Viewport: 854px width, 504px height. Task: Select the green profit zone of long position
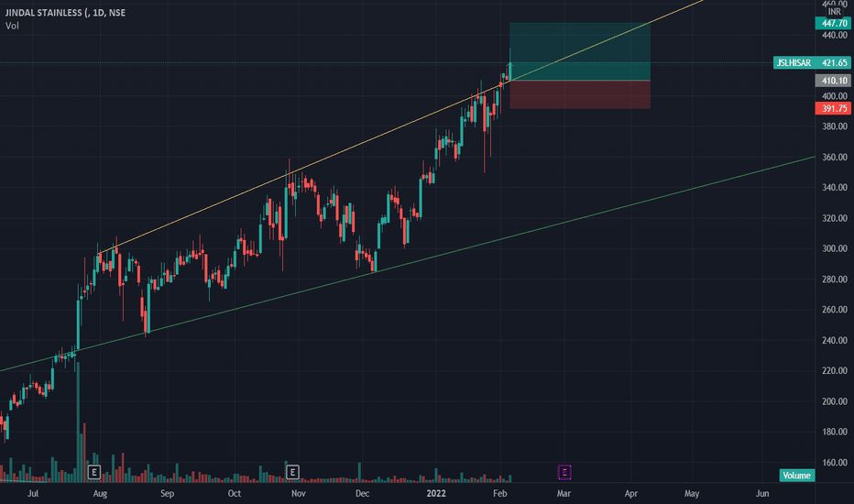tap(580, 51)
